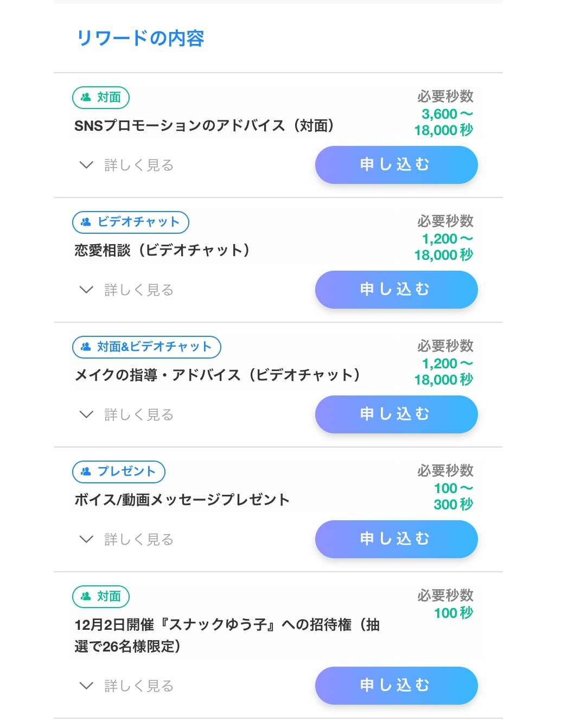Open the 恋愛相談(ビデオチャット) title
This screenshot has height=728, width=574.
tap(162, 251)
